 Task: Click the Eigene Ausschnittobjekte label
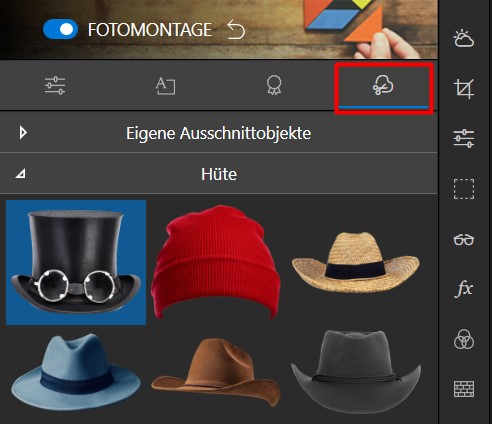218,133
